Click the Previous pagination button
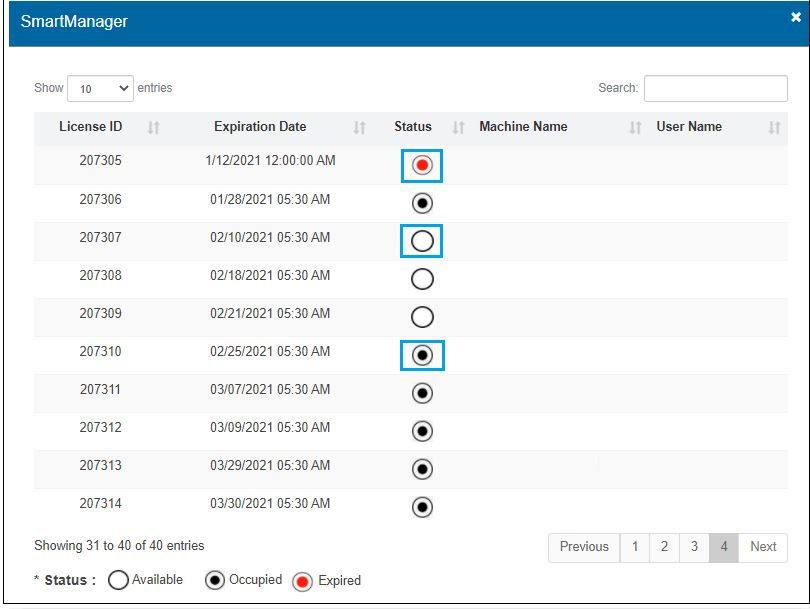810x609 pixels. [584, 547]
